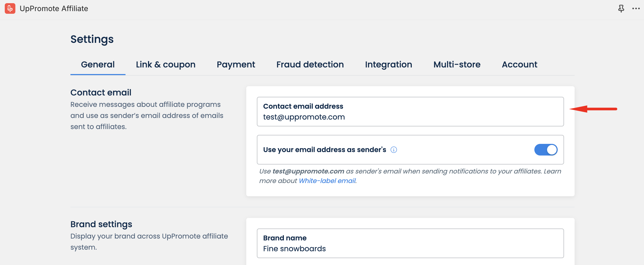Focus the Brand name input field
This screenshot has width=644, height=265.
[410, 249]
